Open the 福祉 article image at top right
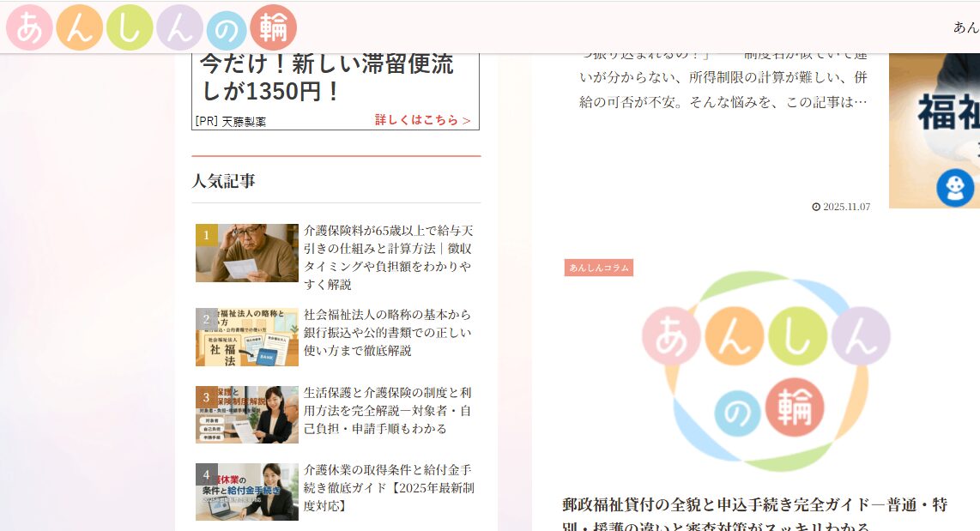Viewport: 980px width, 531px height. tap(934, 129)
